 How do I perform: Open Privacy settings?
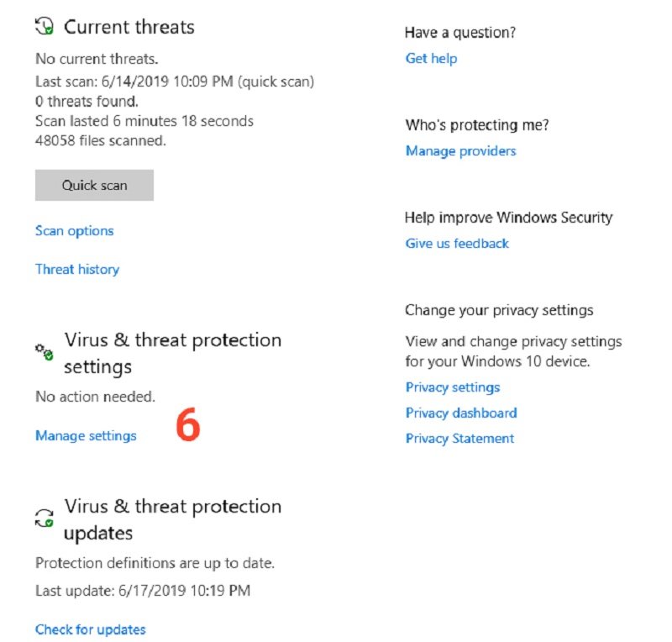pos(452,387)
